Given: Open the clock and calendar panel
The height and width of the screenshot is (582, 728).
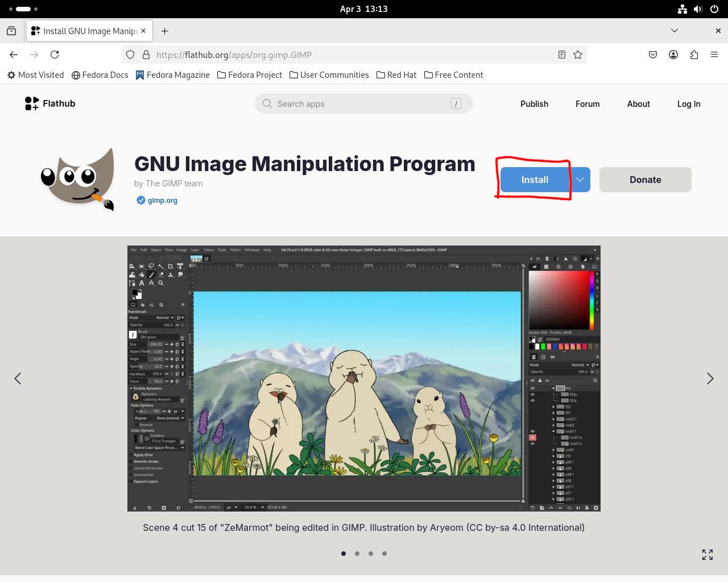Looking at the screenshot, I should [x=363, y=9].
